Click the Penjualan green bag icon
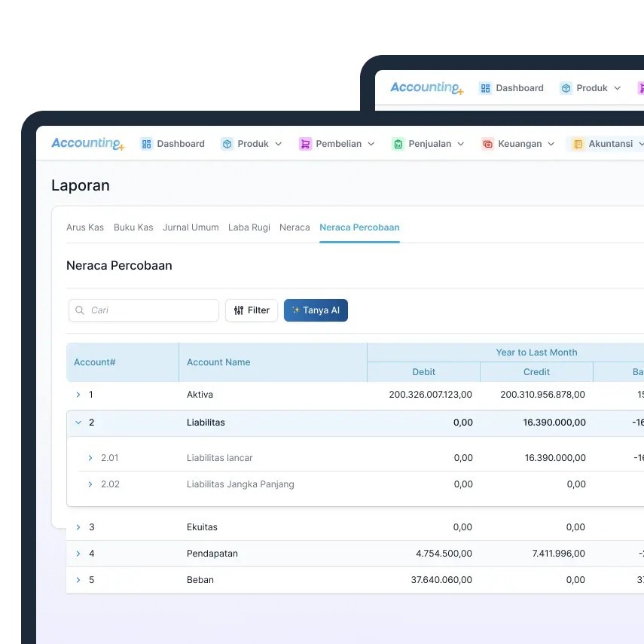The height and width of the screenshot is (644, 644). (398, 144)
